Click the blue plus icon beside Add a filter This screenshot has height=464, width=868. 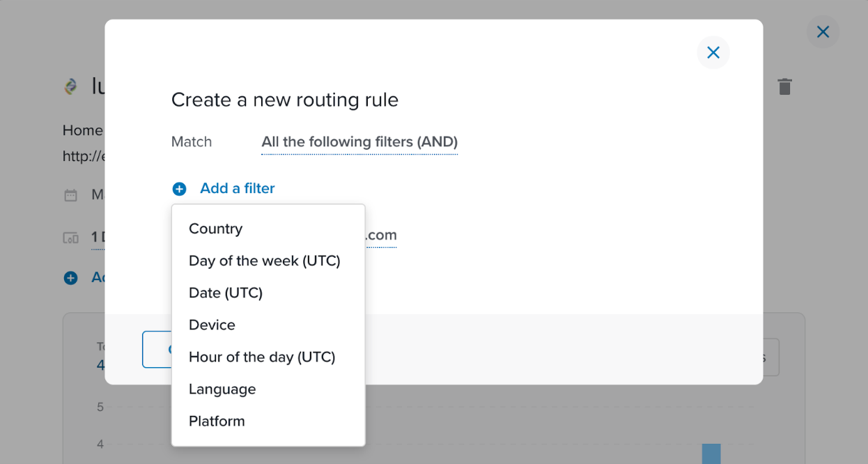[x=180, y=189]
